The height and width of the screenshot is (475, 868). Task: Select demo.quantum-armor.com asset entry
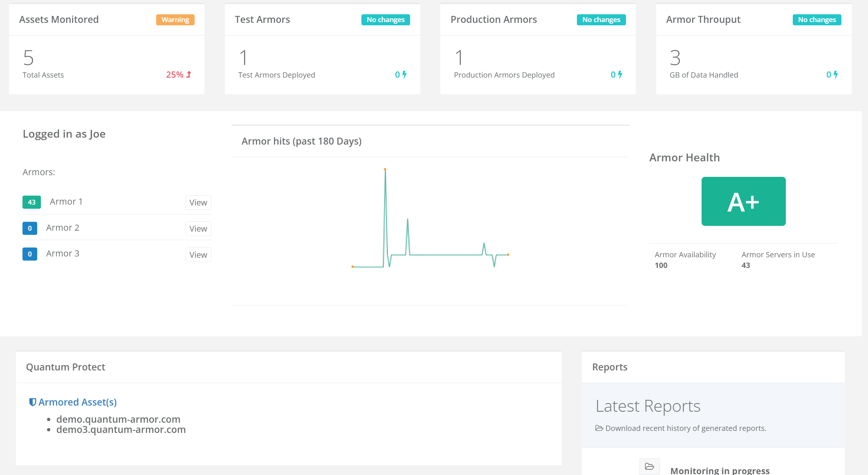[x=118, y=419]
